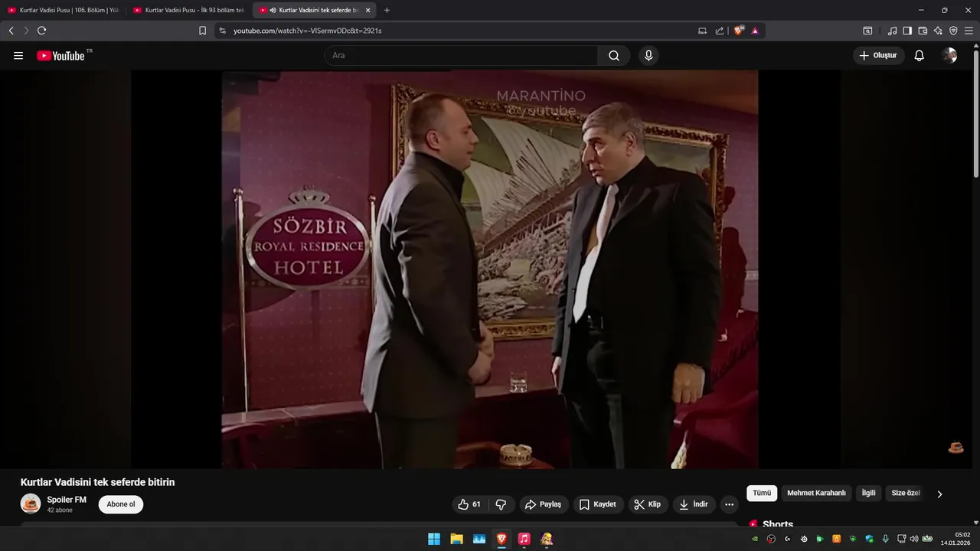
Task: Click the browser address bar URL
Action: pyautogui.click(x=308, y=31)
